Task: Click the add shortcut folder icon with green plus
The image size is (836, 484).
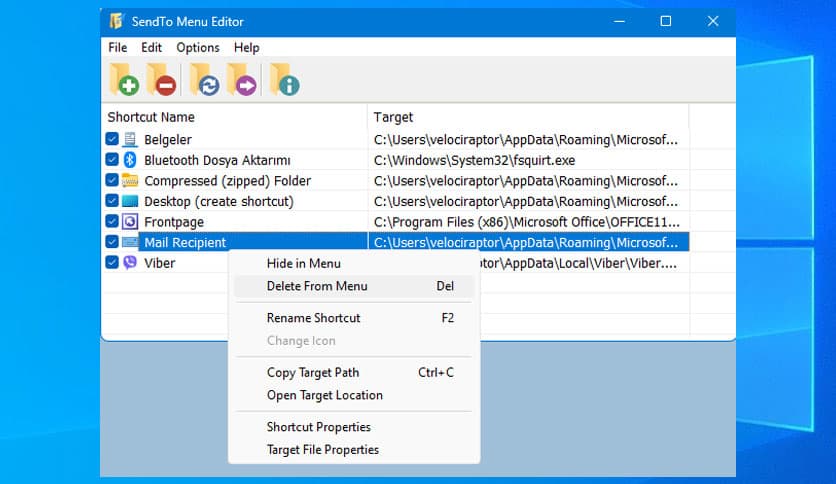Action: [124, 79]
